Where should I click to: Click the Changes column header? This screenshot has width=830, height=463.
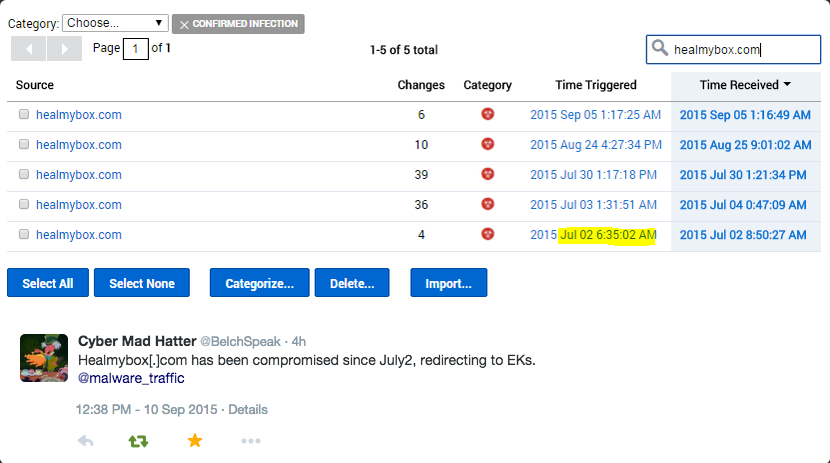[x=421, y=85]
